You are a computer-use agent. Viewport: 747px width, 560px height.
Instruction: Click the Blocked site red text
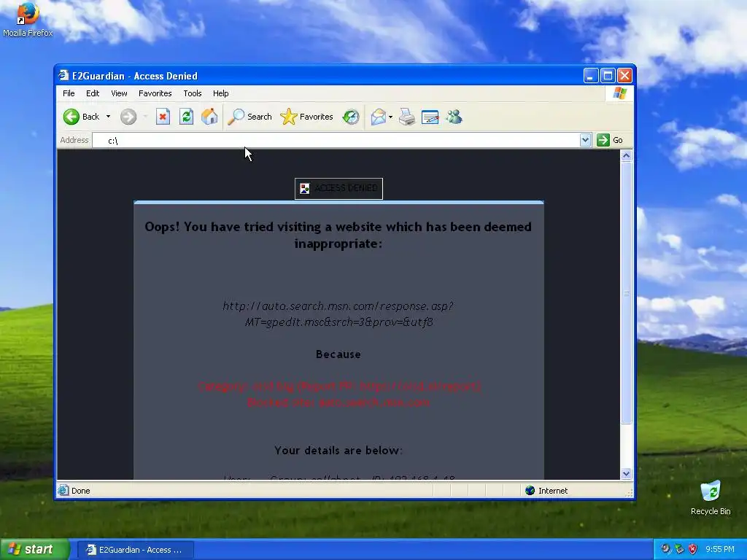point(338,402)
